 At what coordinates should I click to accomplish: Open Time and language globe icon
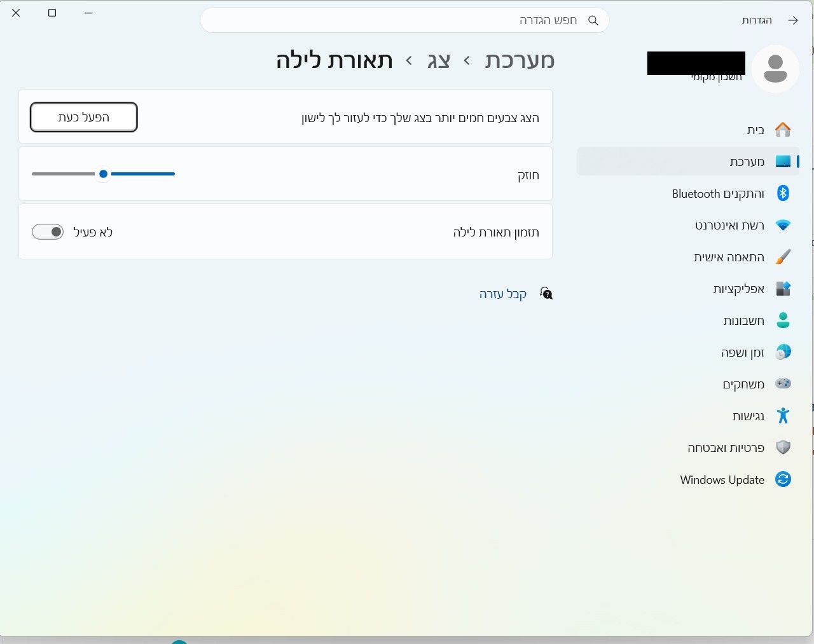783,352
